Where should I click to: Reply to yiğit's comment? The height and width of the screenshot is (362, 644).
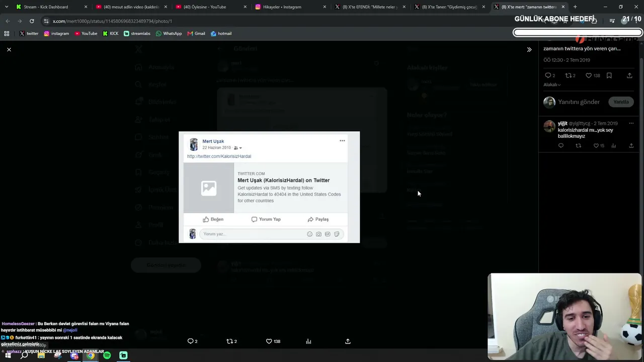coord(561,146)
